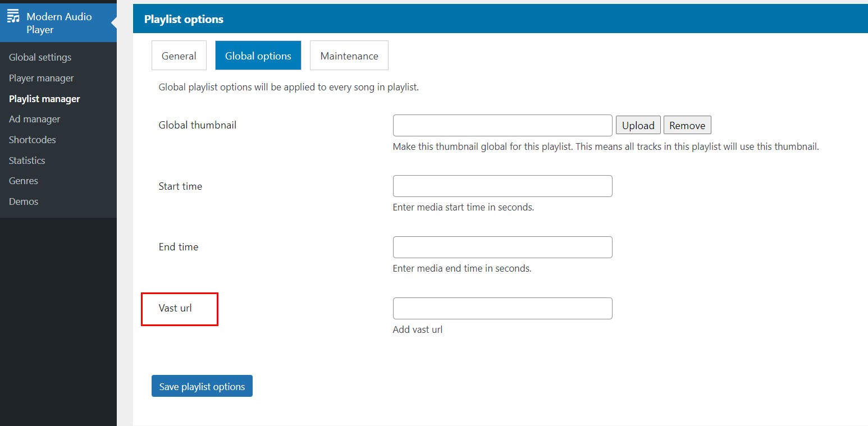Switch to the Maintenance tab
The width and height of the screenshot is (868, 426).
coord(349,56)
